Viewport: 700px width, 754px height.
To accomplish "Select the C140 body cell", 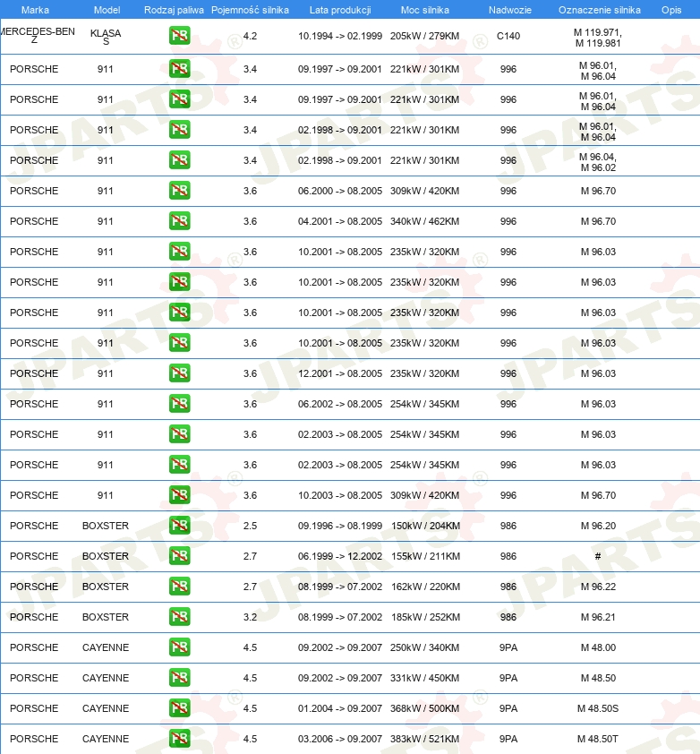I will pos(508,36).
